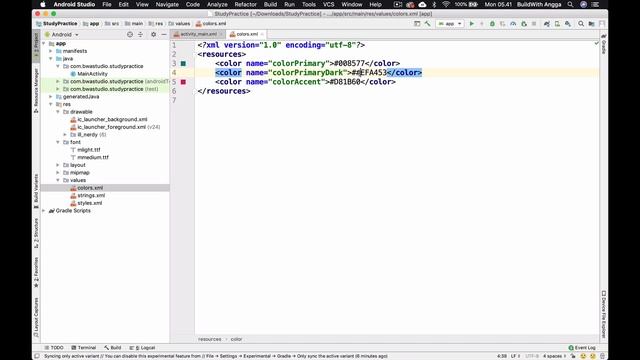
Task: Select ic_launcher_background.xml file
Action: pos(109,120)
